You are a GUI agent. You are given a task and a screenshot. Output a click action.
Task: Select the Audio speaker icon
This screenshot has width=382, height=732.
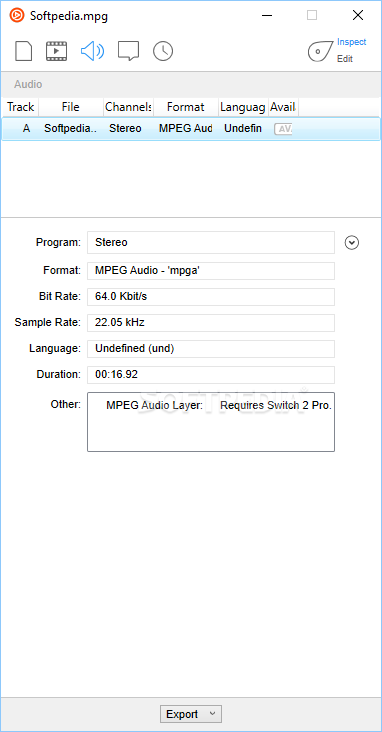[x=92, y=51]
